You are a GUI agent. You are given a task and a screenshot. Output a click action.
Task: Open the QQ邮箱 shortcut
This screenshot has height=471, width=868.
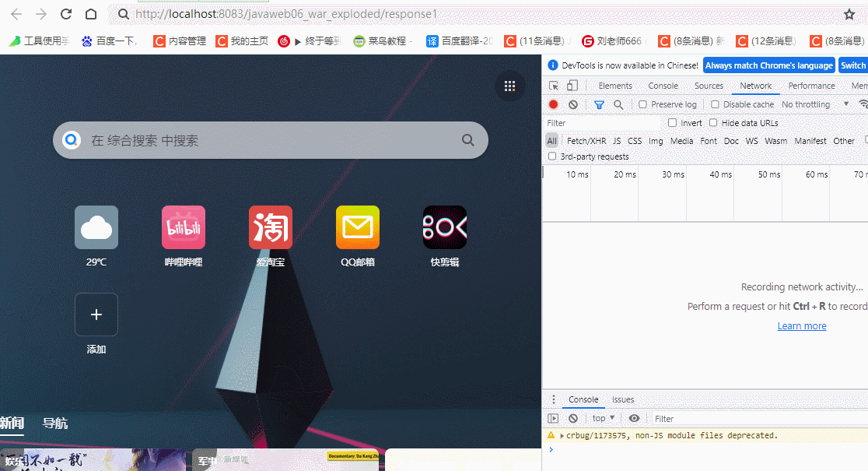[358, 237]
